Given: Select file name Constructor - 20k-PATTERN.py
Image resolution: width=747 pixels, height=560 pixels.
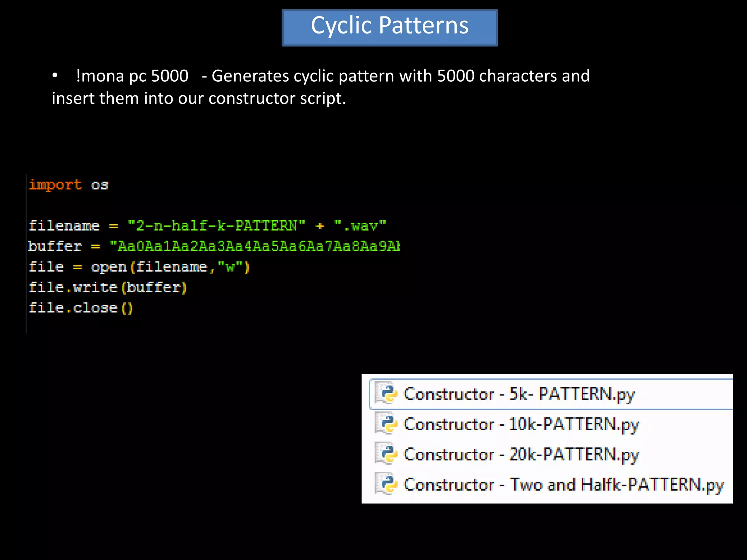Looking at the screenshot, I should click(521, 455).
